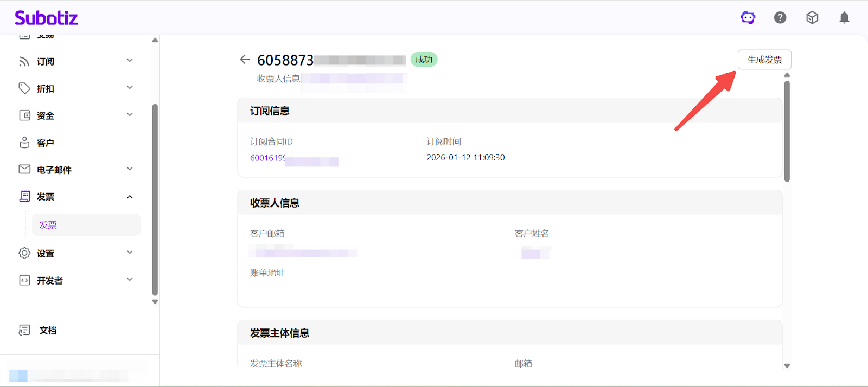Go back using the left arrow
This screenshot has height=387, width=868.
(245, 60)
